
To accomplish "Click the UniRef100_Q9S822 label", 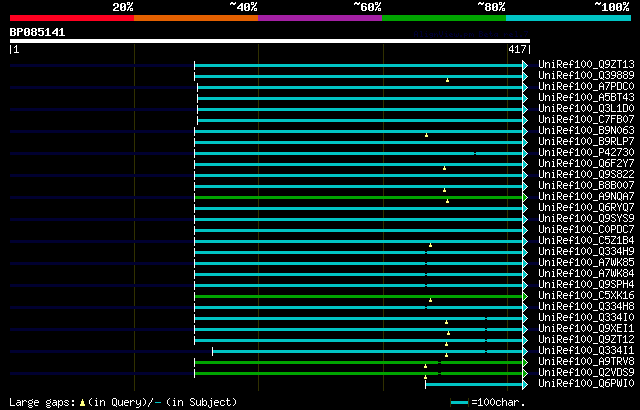I will pyautogui.click(x=586, y=175).
